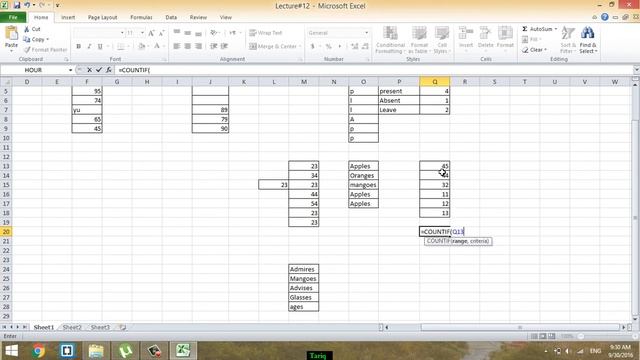Open the AutoSum dropdown arrow
This screenshot has height=360, width=640.
coord(556,29)
